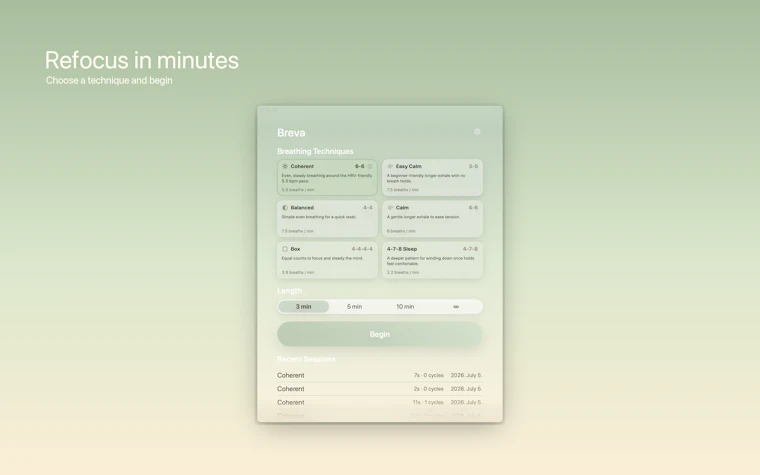Click "3.2 breaths / min" on 4-7-8 Sleep card
Image resolution: width=760 pixels, height=475 pixels.
coord(403,272)
